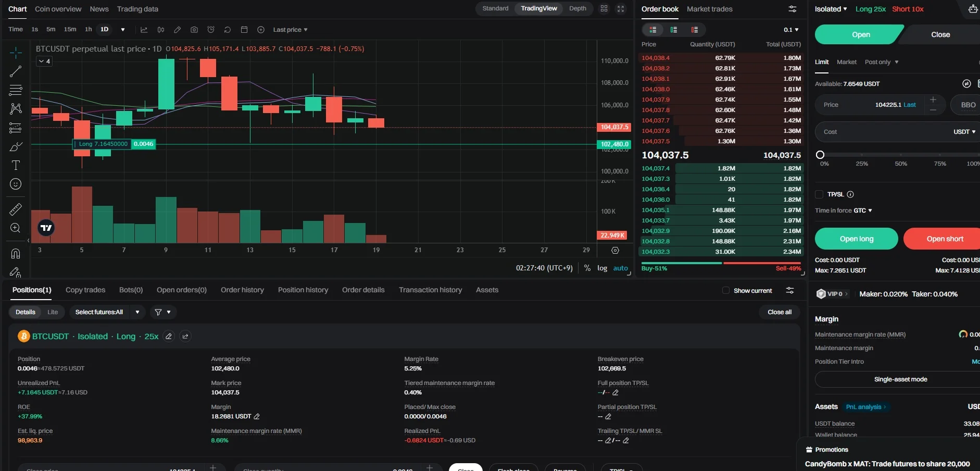Edit margin amount of 18.2681 USDT
980x471 pixels.
(257, 416)
